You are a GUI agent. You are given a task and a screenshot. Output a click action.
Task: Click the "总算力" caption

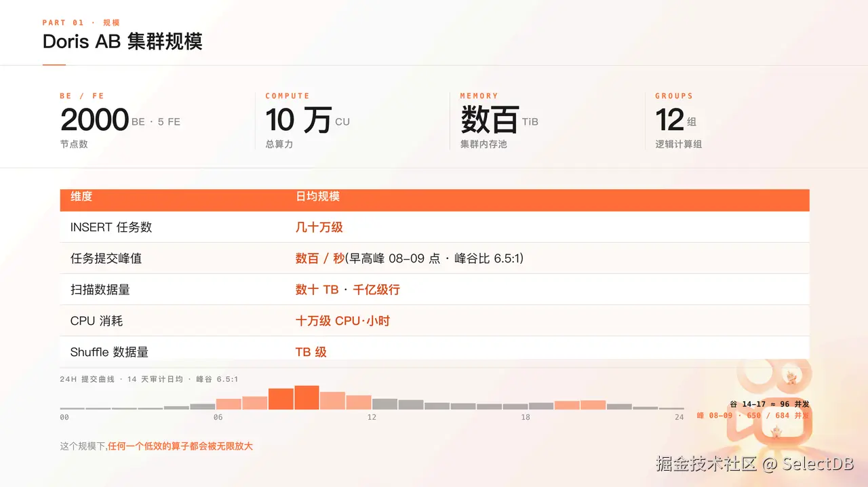tap(279, 144)
